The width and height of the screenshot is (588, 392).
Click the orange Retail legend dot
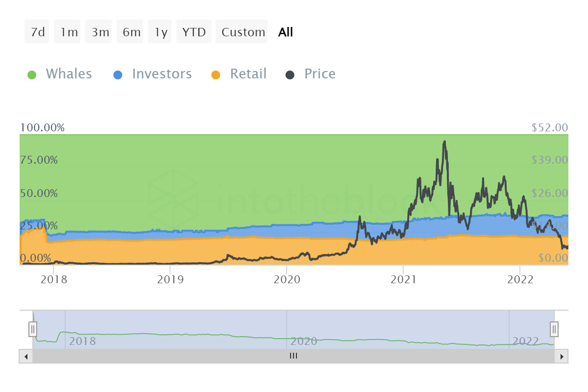click(216, 75)
